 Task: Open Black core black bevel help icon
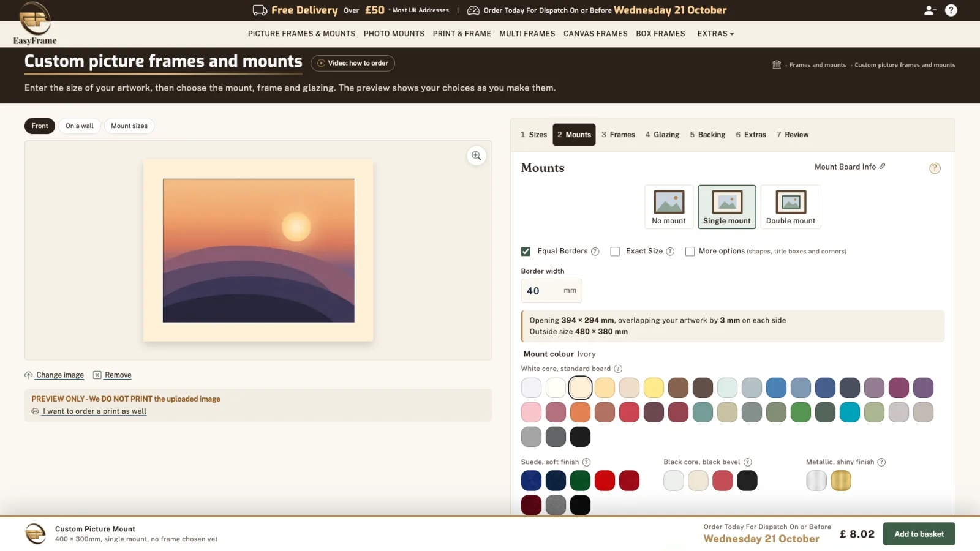(748, 462)
